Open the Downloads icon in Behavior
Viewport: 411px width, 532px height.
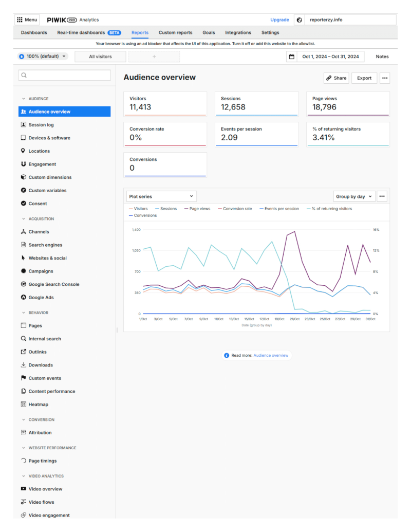tap(23, 365)
